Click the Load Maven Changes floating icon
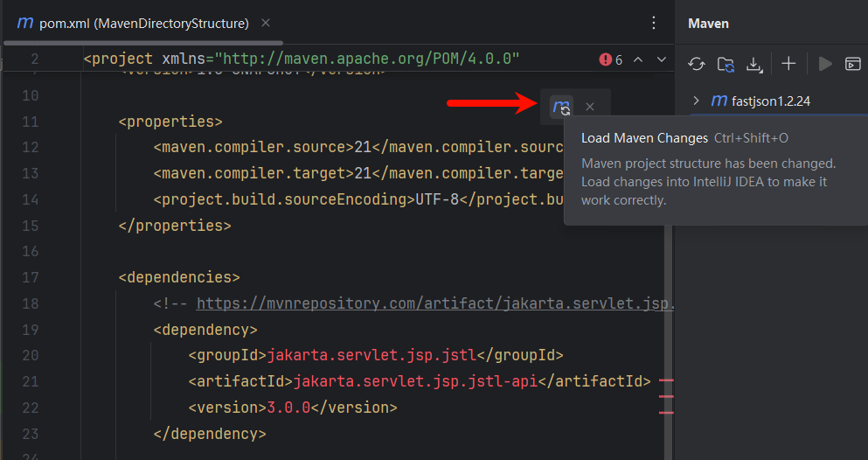 pyautogui.click(x=562, y=107)
